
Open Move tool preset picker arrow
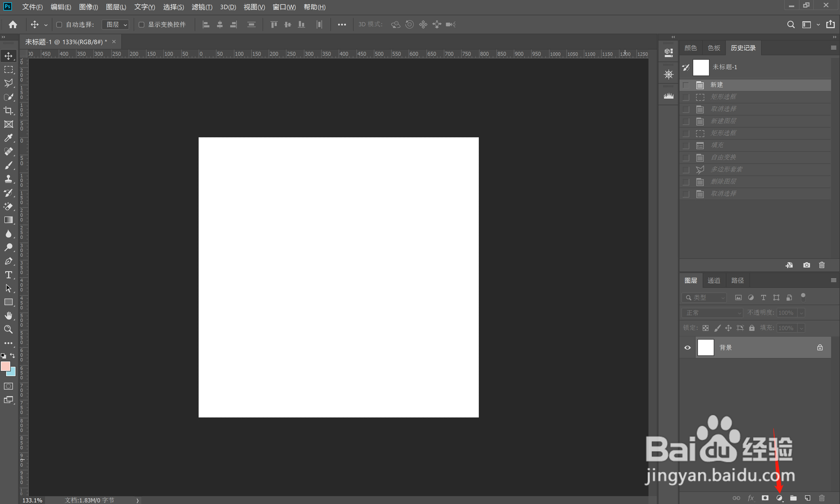[x=46, y=25]
